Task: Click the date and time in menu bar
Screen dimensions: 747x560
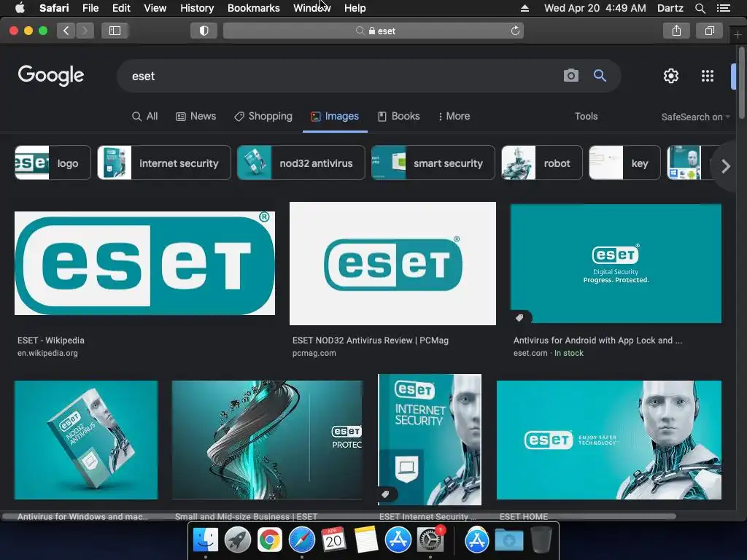Action: 595,8
